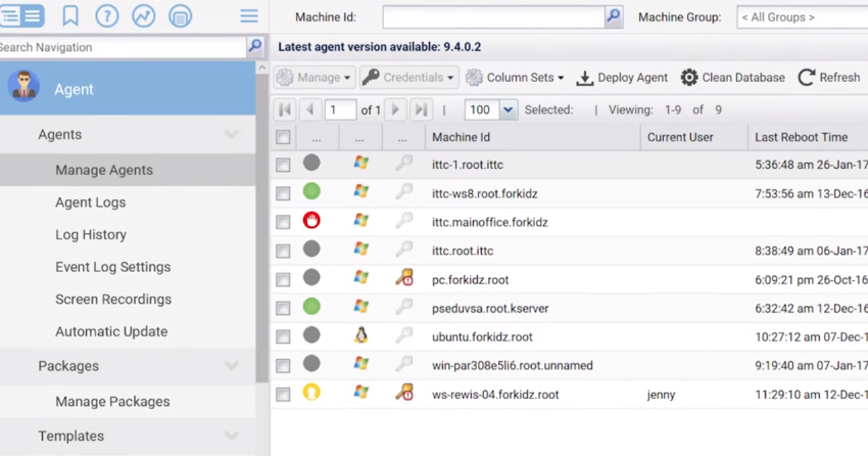The height and width of the screenshot is (456, 868).
Task: Sort by the Last Reboot Time column header
Action: pyautogui.click(x=808, y=137)
